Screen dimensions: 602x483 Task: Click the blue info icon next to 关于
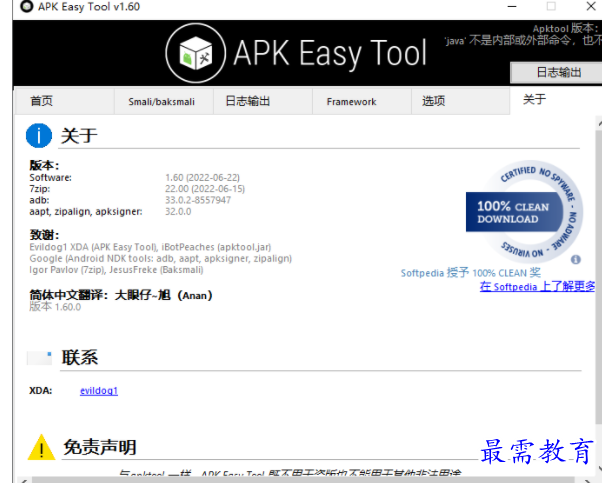tap(39, 136)
